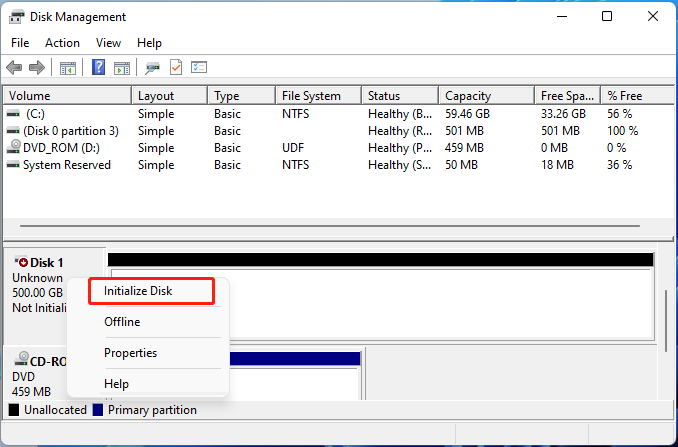The height and width of the screenshot is (447, 678).
Task: Click the disc icon beside DVD_ROM (D:)
Action: pyautogui.click(x=14, y=147)
